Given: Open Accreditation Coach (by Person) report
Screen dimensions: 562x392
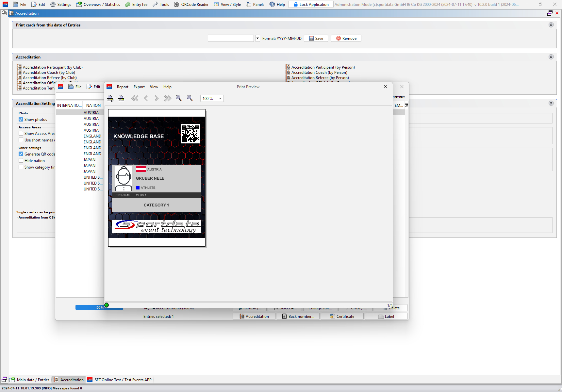Looking at the screenshot, I should pos(319,73).
